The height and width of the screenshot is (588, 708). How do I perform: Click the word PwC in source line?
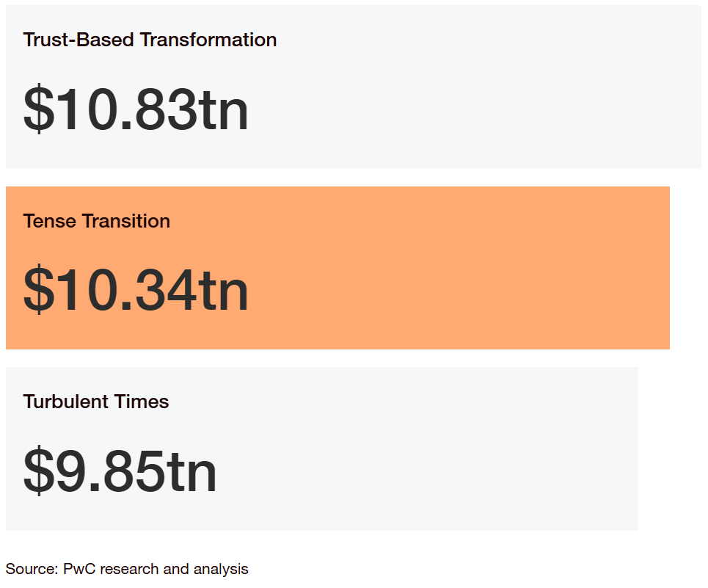coord(79,569)
